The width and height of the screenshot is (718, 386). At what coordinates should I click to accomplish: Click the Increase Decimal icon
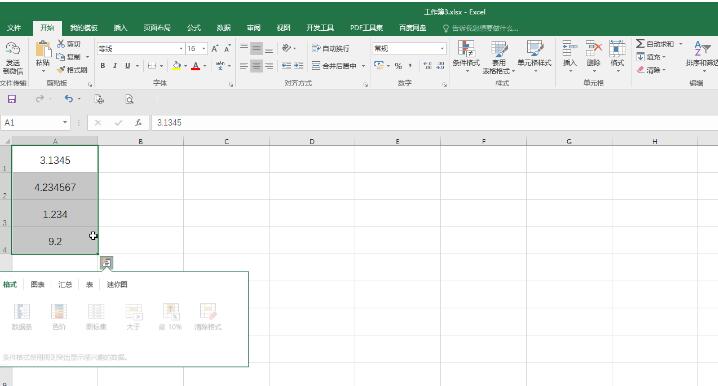click(428, 66)
